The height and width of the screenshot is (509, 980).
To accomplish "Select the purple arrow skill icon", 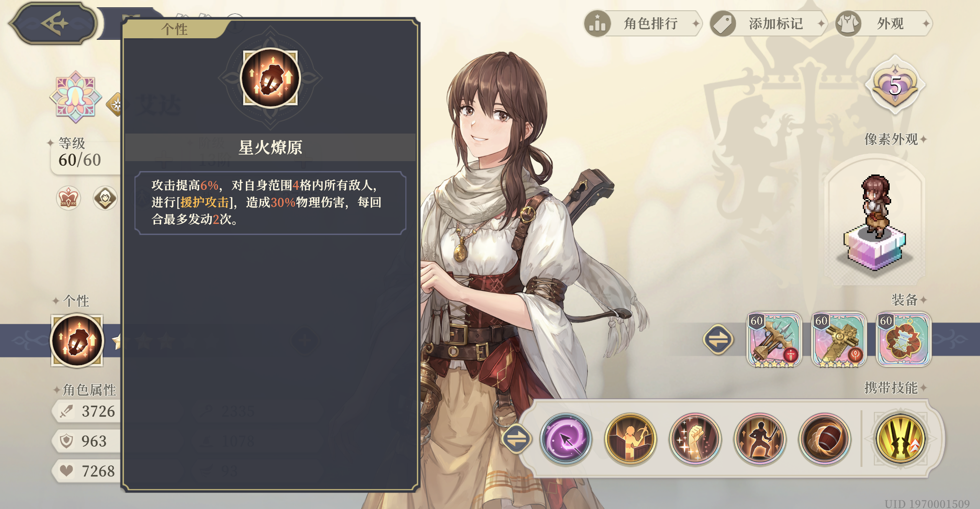I will click(566, 439).
